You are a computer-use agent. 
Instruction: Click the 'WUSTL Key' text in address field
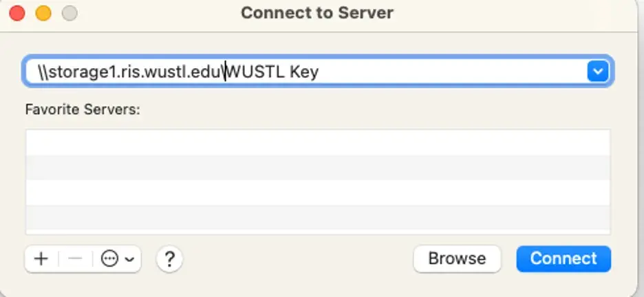pos(274,71)
